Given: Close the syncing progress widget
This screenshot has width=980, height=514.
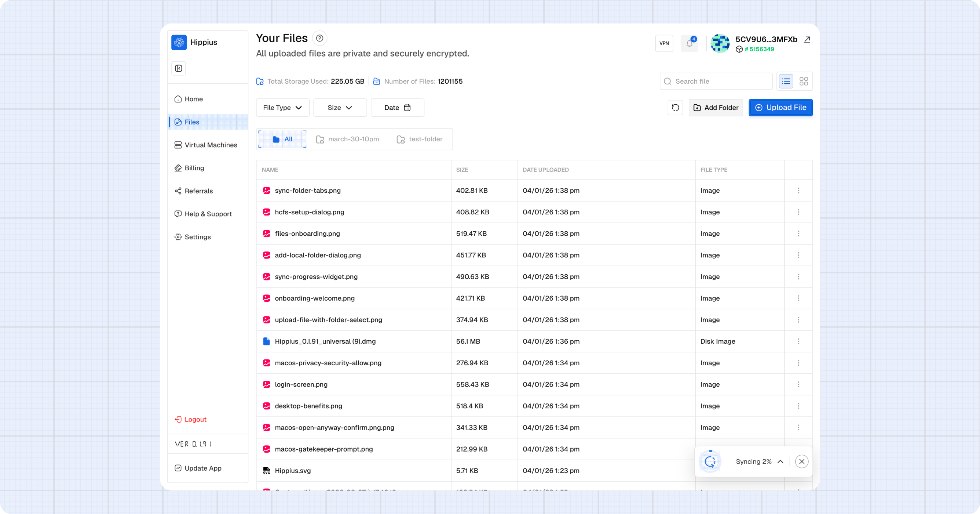Looking at the screenshot, I should pyautogui.click(x=802, y=461).
